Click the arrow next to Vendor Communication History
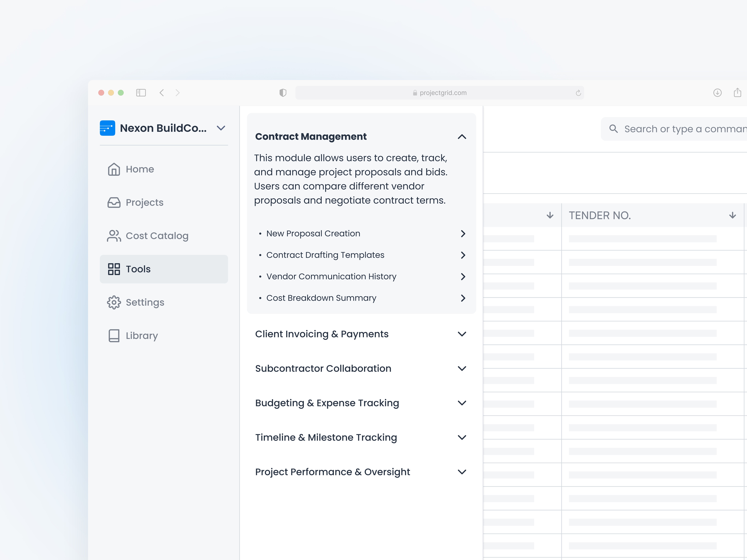Viewport: 747px width, 560px height. click(463, 277)
